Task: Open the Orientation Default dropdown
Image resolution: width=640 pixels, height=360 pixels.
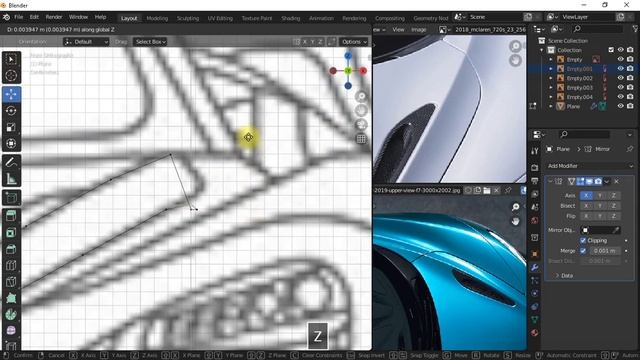Action: point(86,42)
